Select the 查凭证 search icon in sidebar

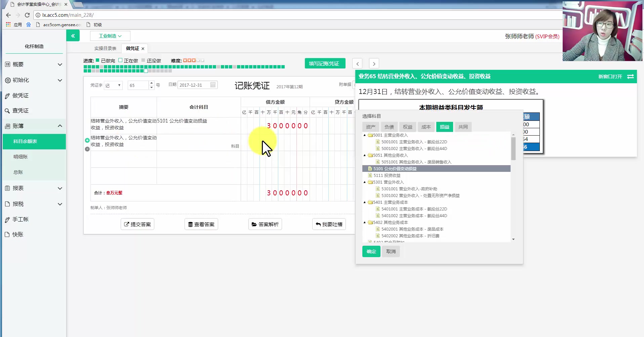point(8,110)
